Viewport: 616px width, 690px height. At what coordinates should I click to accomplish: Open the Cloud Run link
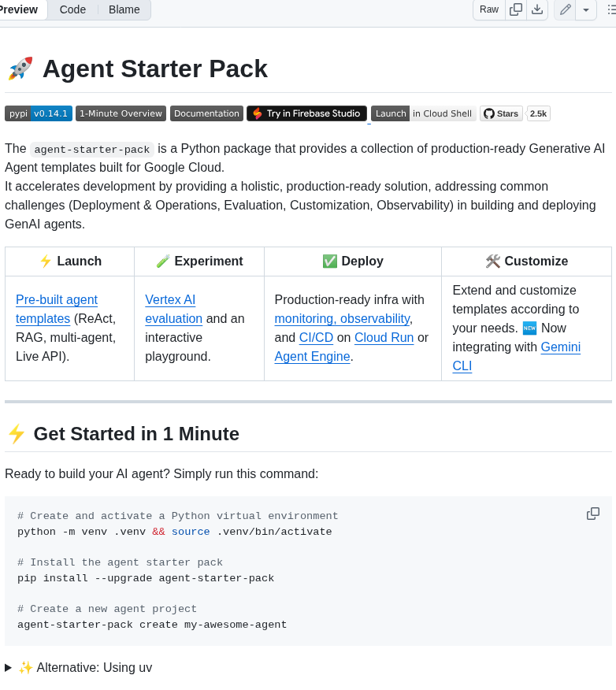(x=384, y=337)
